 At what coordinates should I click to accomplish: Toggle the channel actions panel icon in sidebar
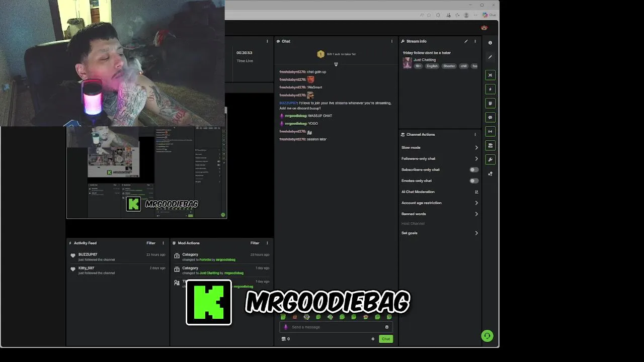pos(490,145)
